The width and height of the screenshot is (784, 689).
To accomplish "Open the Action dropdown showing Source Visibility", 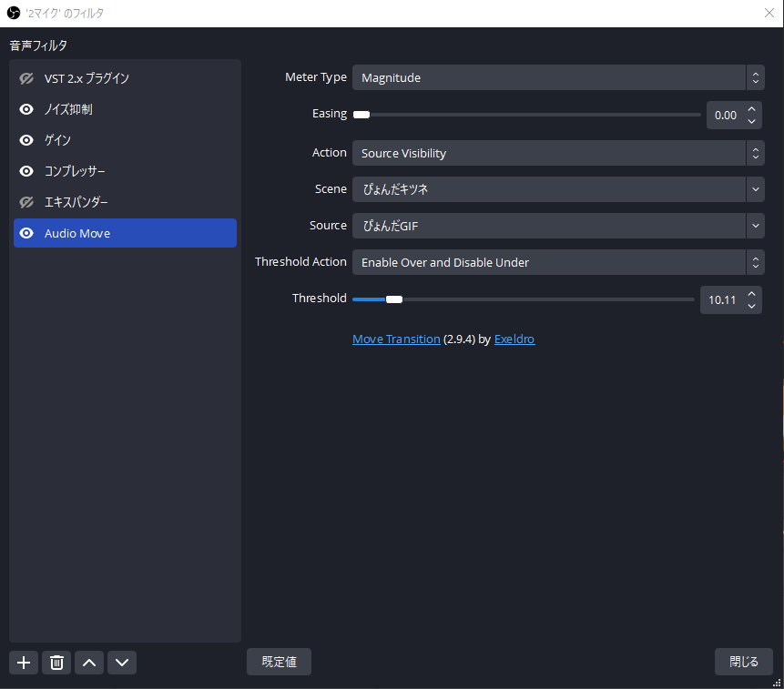I will pos(557,153).
